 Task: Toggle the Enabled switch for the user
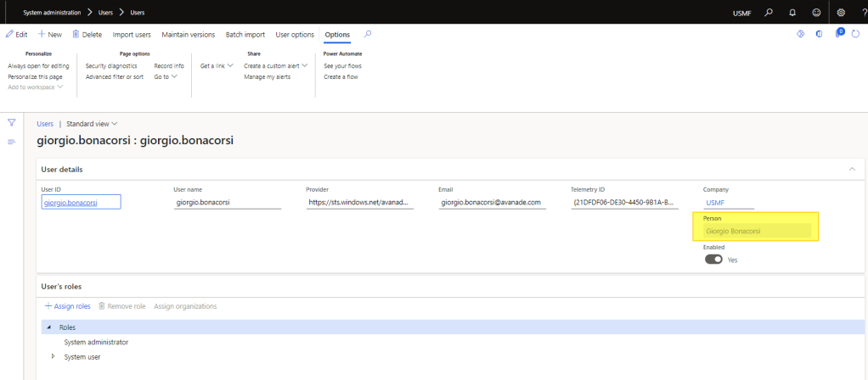tap(713, 260)
